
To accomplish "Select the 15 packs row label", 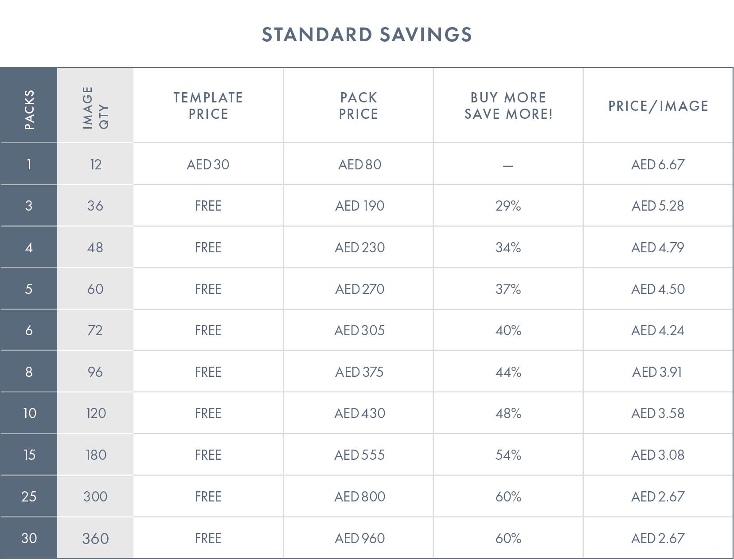I will 29,455.
